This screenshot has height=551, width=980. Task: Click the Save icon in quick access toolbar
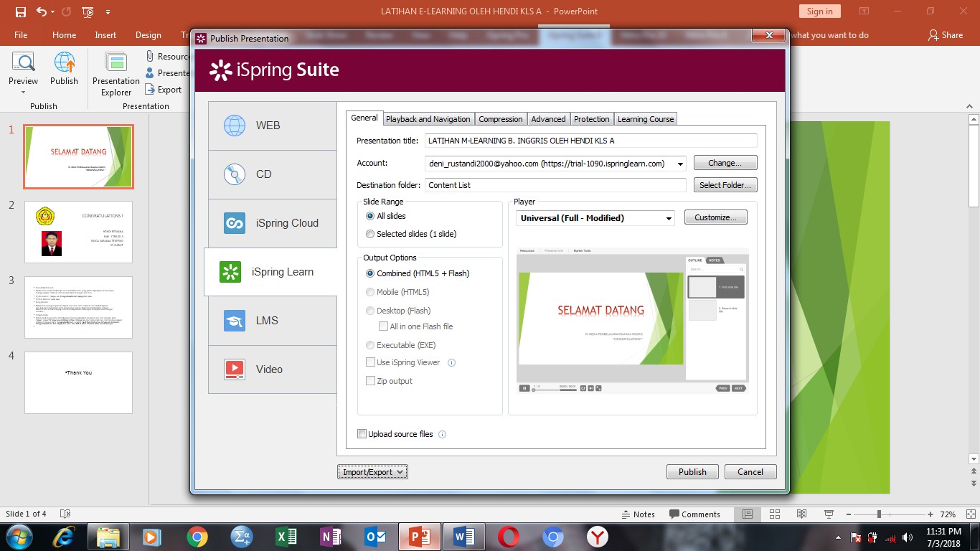pyautogui.click(x=20, y=11)
